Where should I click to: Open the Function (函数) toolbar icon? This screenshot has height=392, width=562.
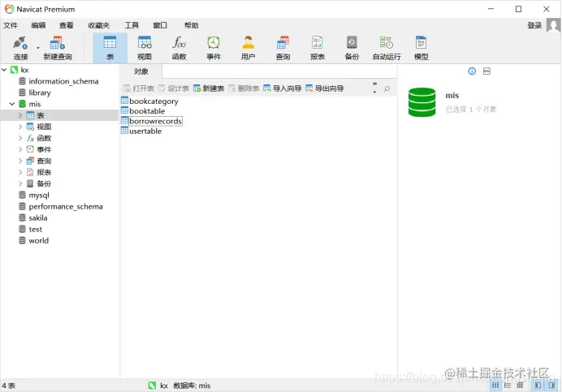tap(179, 48)
